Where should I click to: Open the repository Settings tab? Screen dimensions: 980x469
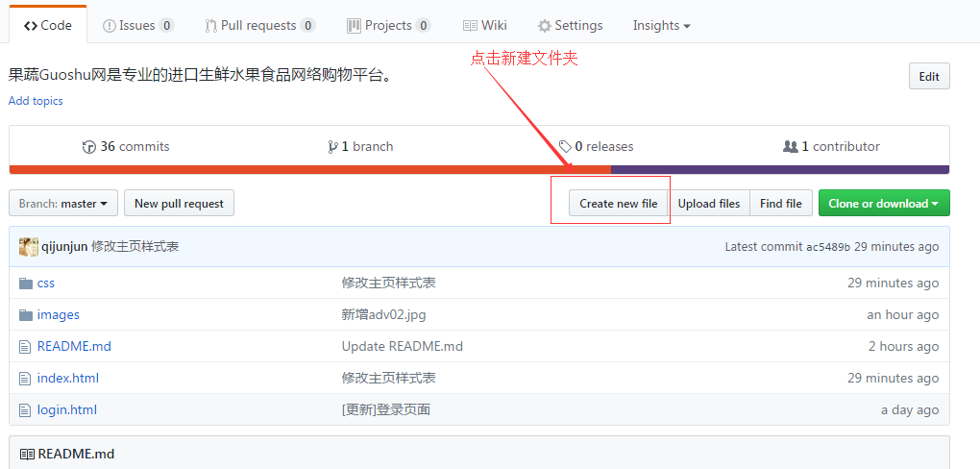click(570, 26)
